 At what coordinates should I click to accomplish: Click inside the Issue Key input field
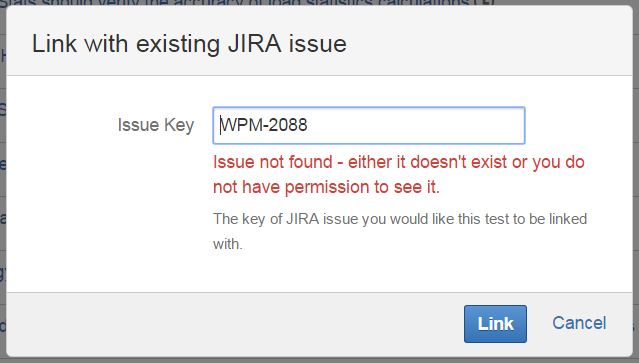(x=369, y=125)
